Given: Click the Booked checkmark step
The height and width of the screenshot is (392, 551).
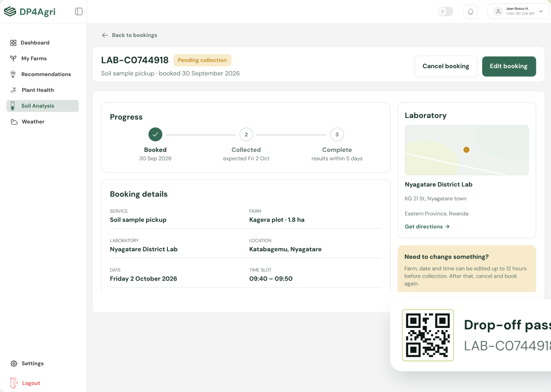Looking at the screenshot, I should pos(155,134).
